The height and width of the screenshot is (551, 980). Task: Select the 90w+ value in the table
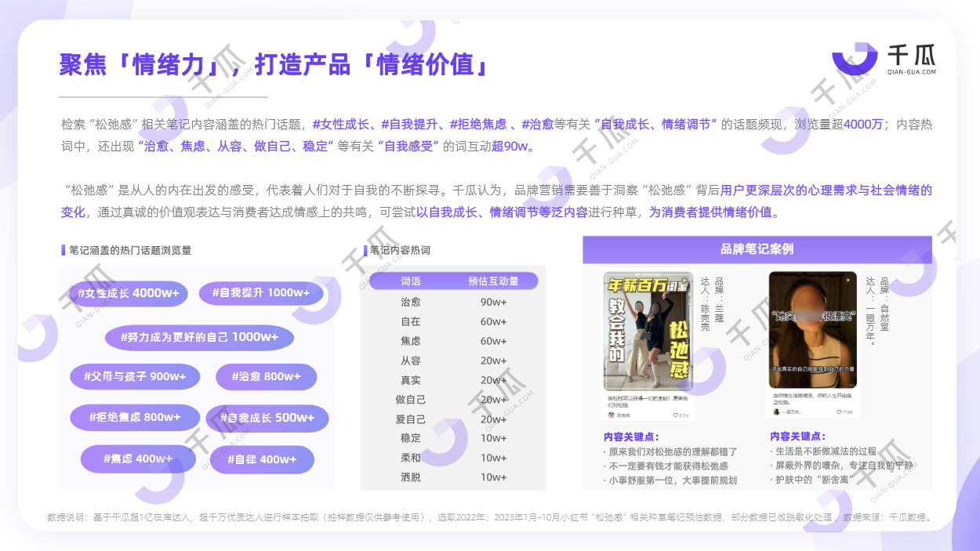point(493,302)
